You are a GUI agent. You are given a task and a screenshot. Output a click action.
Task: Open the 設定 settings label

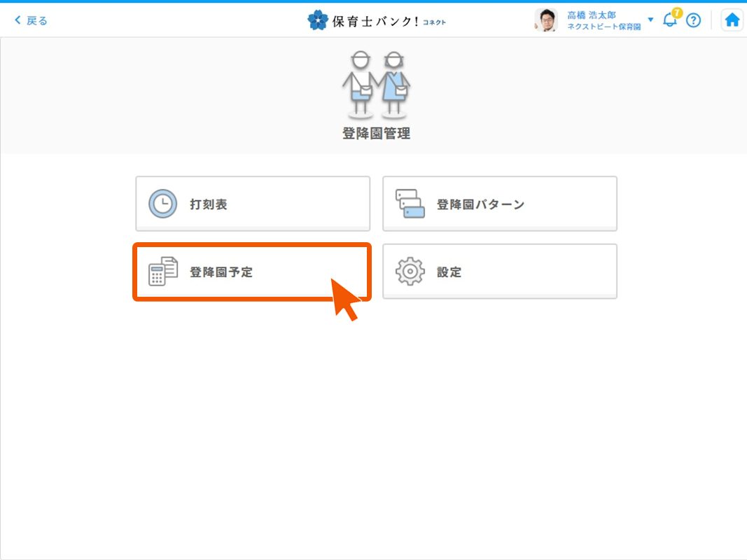(449, 272)
